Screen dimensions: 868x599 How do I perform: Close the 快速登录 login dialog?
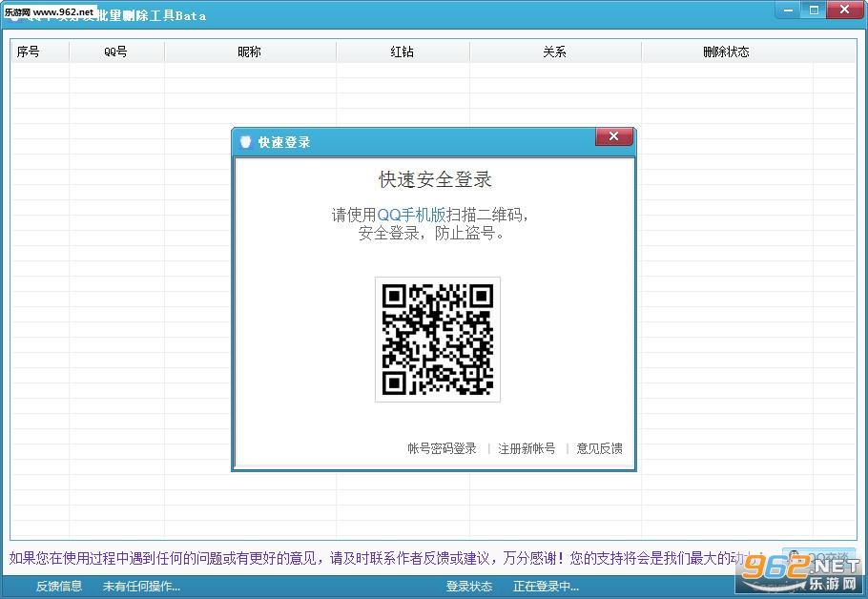613,136
